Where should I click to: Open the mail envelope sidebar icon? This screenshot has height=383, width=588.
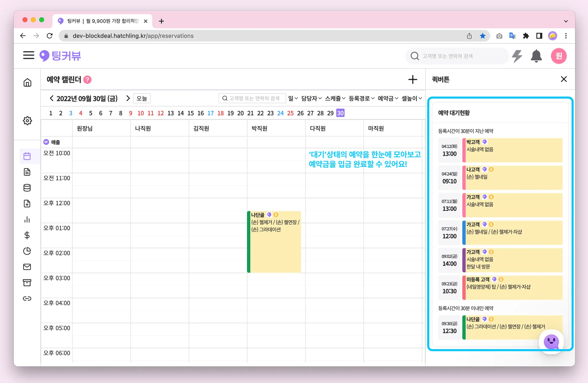tap(27, 267)
